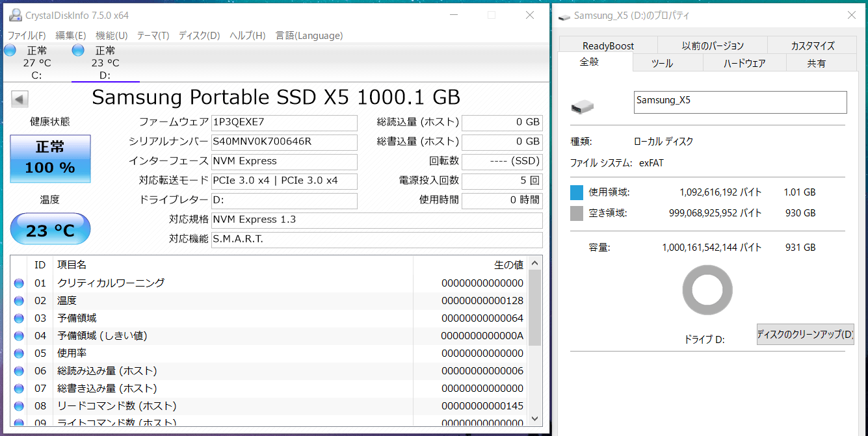Open the 編集(E) menu
The width and height of the screenshot is (868, 436).
coord(71,36)
